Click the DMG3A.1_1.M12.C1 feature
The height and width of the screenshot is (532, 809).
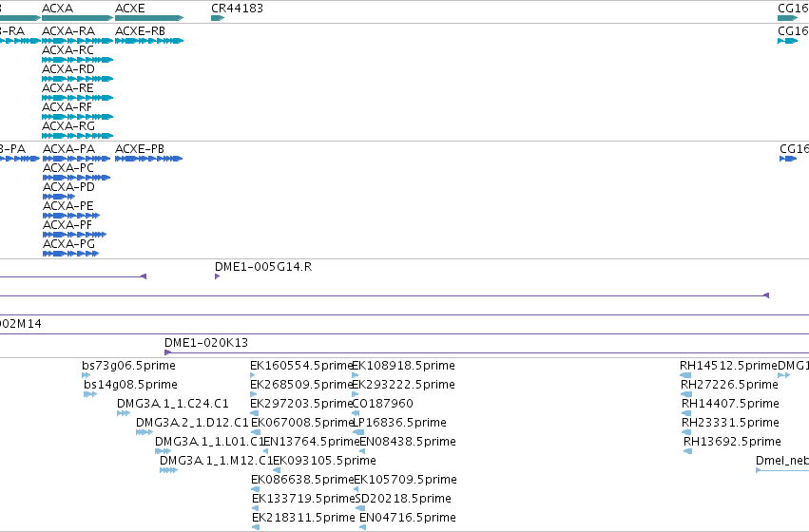(x=168, y=470)
